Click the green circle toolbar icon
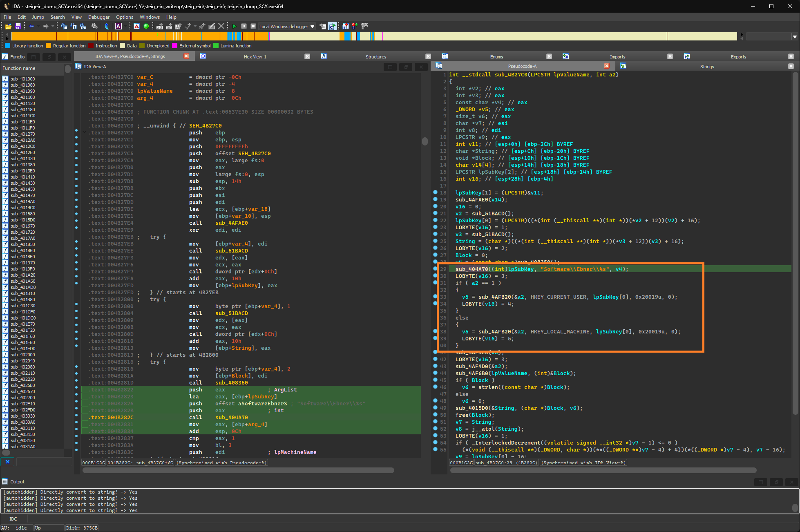Screen dimensions: 800x532 (146, 26)
